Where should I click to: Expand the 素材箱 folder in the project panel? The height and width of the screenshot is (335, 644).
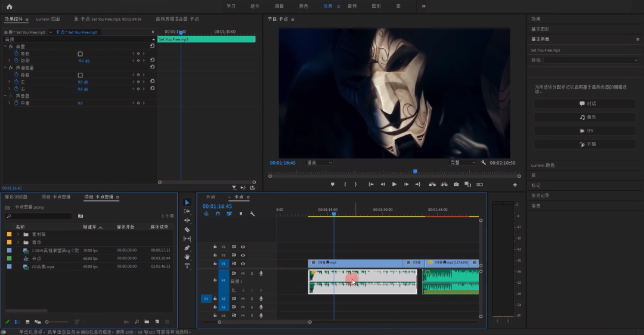pyautogui.click(x=18, y=234)
